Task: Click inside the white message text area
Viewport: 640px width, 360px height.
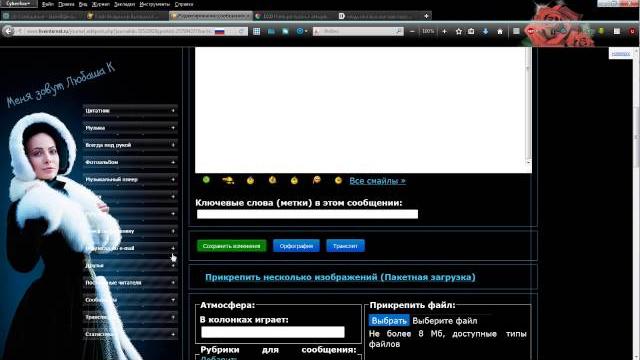Action: pyautogui.click(x=360, y=110)
